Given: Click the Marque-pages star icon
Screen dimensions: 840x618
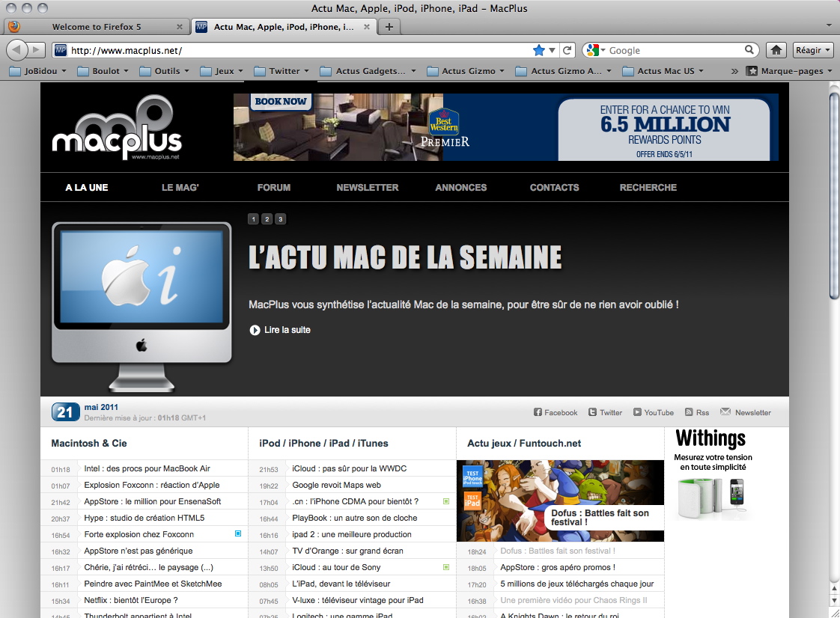Looking at the screenshot, I should pyautogui.click(x=752, y=70).
